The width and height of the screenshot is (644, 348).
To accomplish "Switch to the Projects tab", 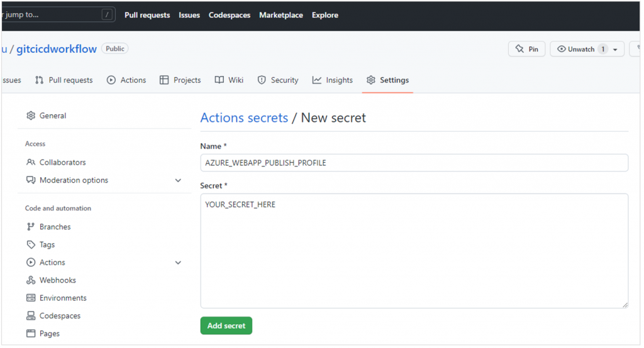I will coord(180,80).
